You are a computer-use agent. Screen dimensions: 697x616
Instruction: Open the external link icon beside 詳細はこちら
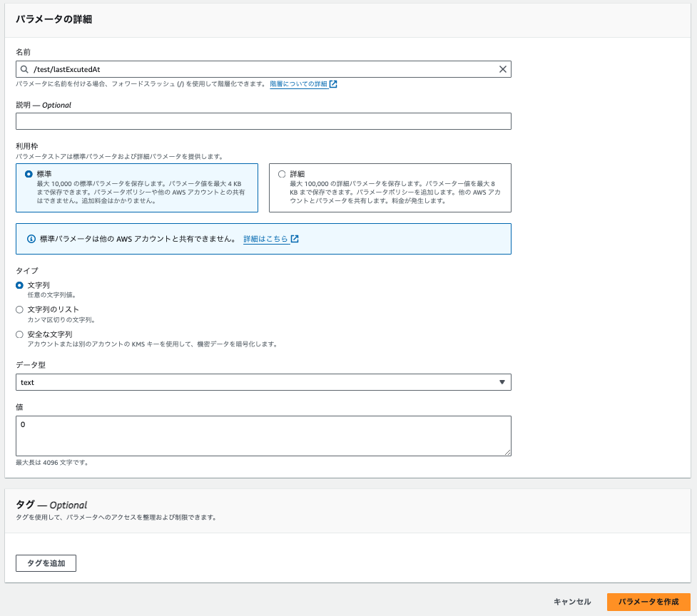point(294,239)
